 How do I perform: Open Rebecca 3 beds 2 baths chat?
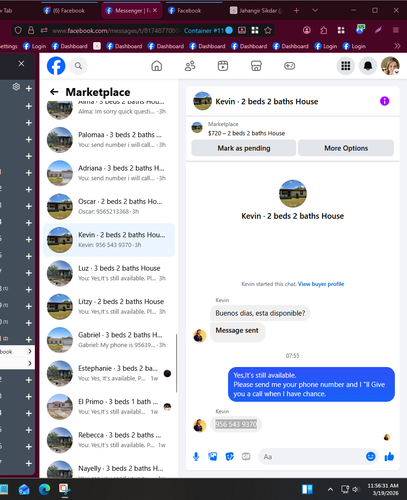pos(109,440)
